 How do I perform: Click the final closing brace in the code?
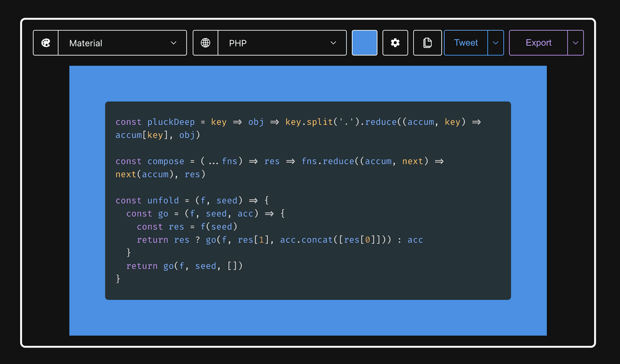(118, 279)
